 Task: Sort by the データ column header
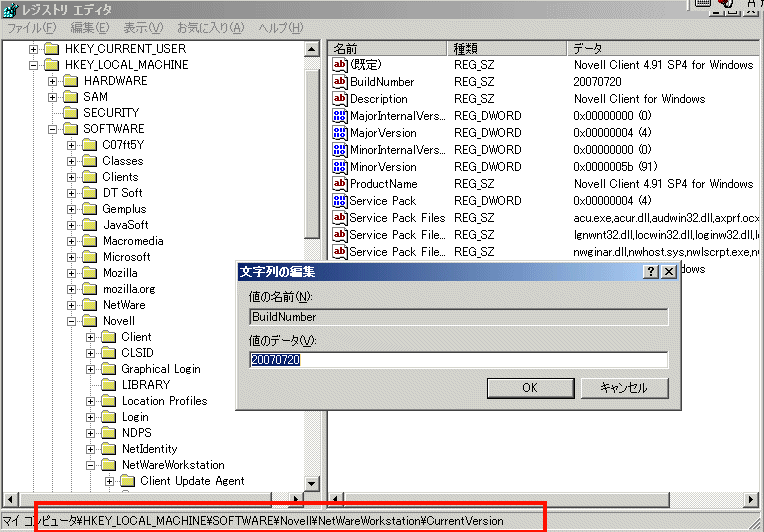pyautogui.click(x=663, y=48)
